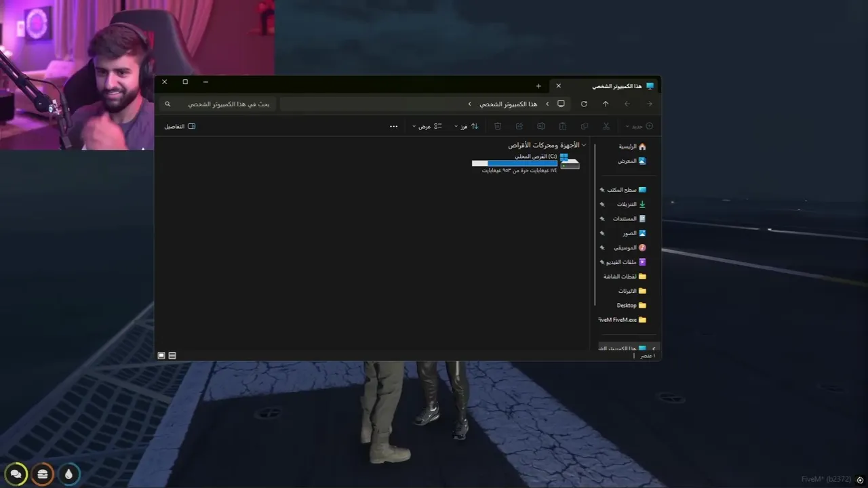The width and height of the screenshot is (868, 488).
Task: Open the folder named Desktop in sidebar
Action: (x=631, y=305)
